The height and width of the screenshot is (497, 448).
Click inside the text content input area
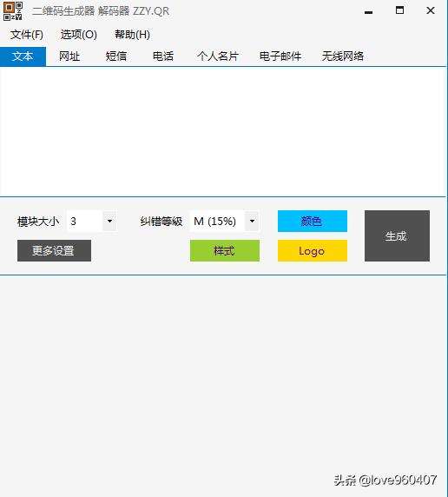(x=223, y=131)
